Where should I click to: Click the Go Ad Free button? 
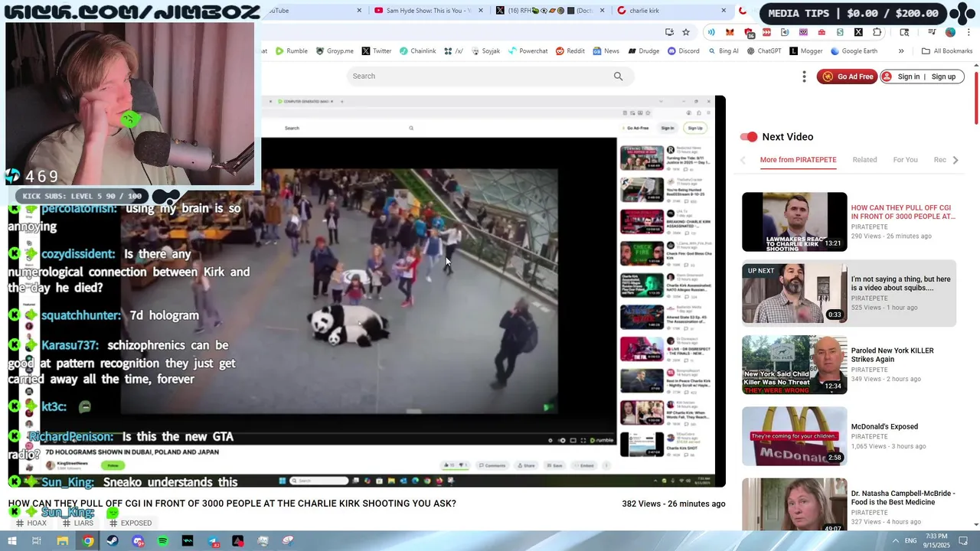[x=848, y=77]
